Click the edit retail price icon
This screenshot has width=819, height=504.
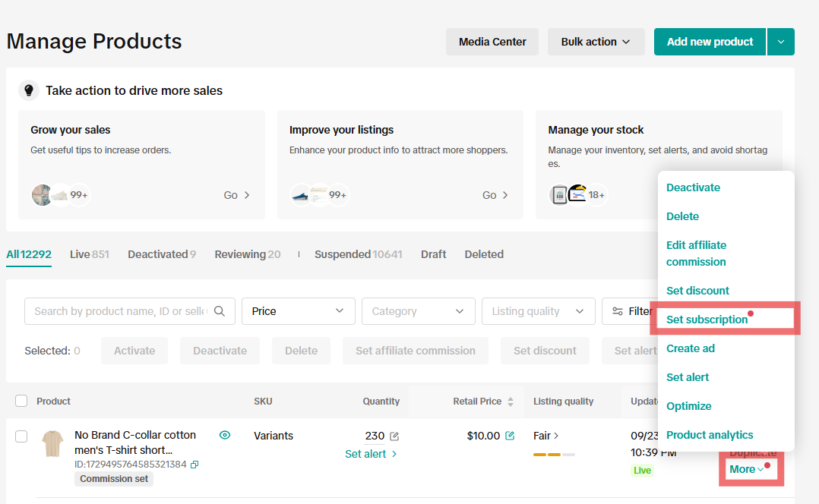510,436
